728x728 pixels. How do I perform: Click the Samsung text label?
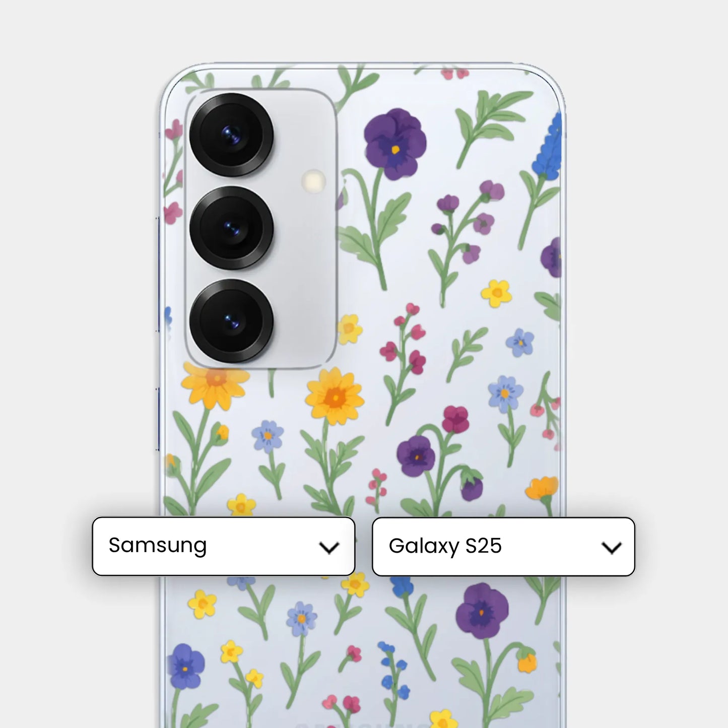pos(158,546)
